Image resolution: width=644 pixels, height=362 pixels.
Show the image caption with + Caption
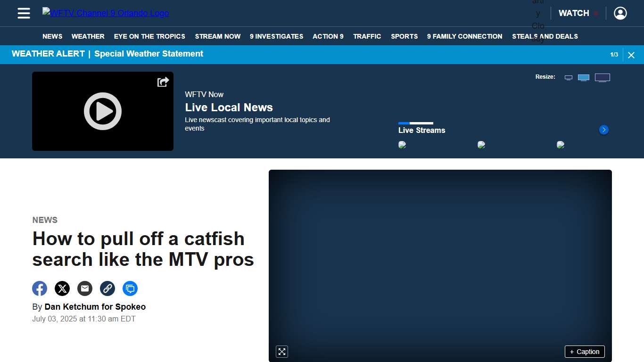pos(585,352)
